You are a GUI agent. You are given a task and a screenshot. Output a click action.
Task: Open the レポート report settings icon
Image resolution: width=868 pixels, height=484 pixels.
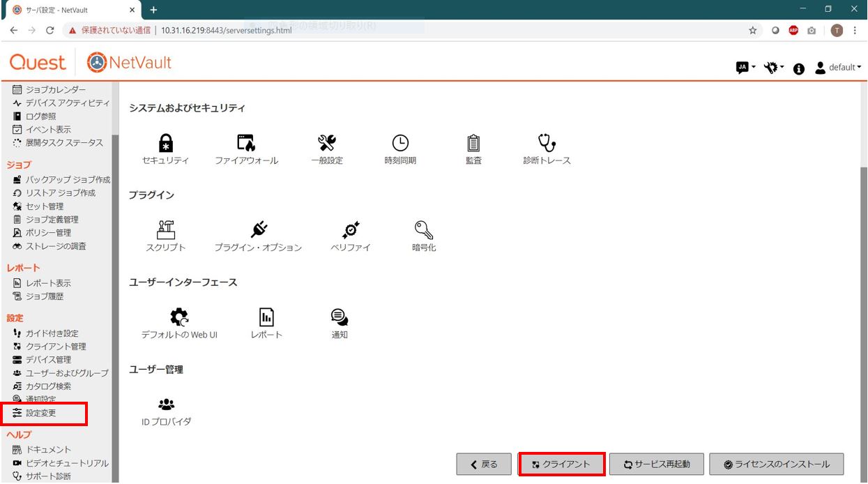point(266,317)
